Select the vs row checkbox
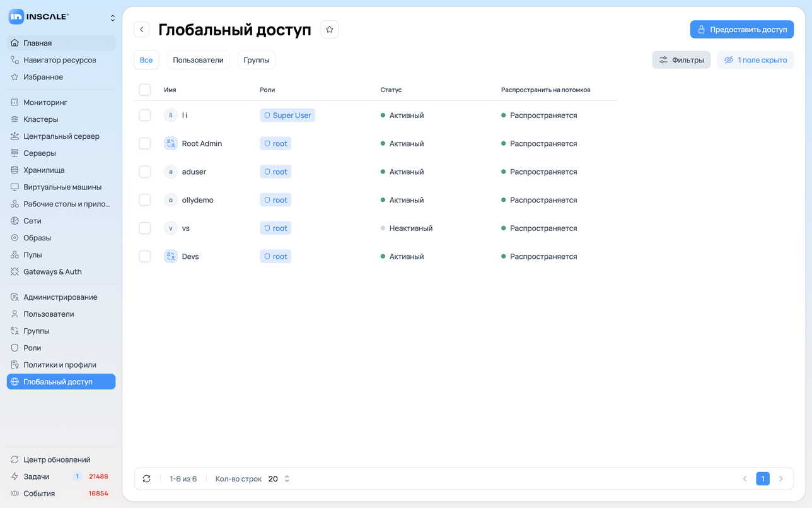Screen dimensions: 812x508 tap(145, 228)
